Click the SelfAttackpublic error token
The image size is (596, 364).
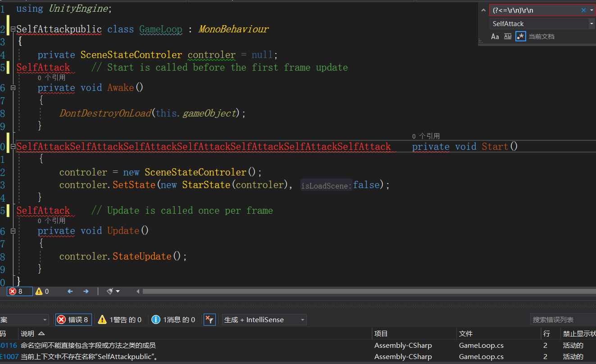(x=59, y=30)
